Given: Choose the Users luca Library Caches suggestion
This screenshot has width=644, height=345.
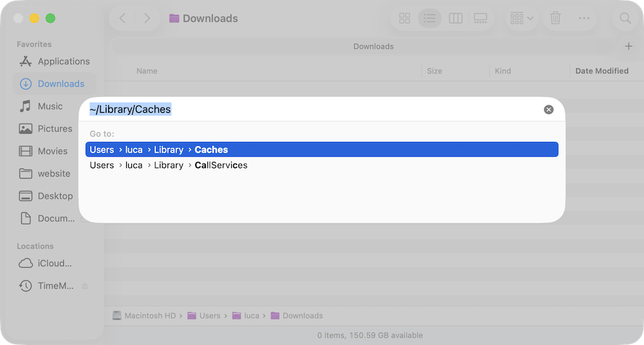Looking at the screenshot, I should click(x=321, y=150).
